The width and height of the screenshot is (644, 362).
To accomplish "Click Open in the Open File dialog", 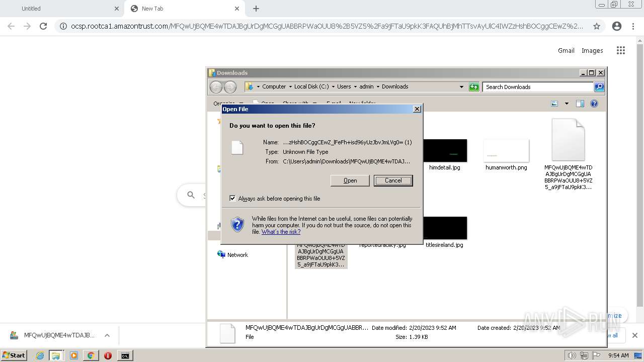I will pos(350,180).
